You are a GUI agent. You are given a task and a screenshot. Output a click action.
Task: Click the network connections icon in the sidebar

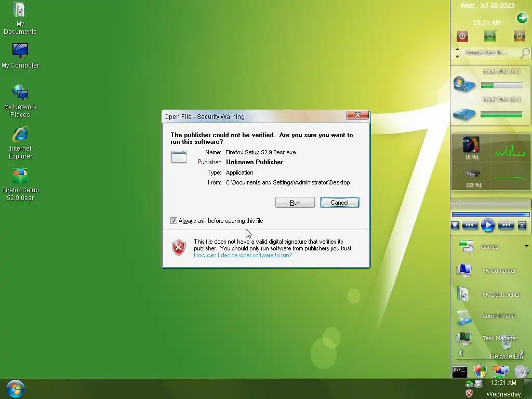click(x=501, y=371)
